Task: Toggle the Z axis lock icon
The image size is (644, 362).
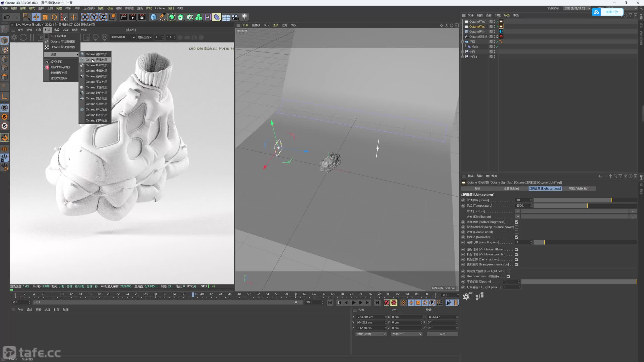Action: (x=103, y=17)
